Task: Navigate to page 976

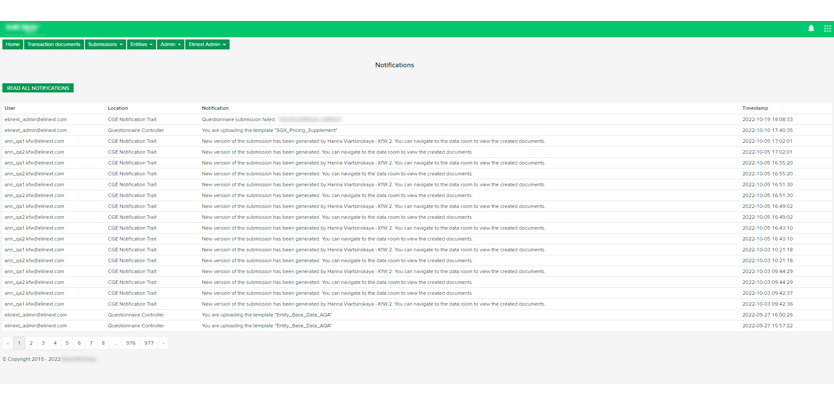Action: click(131, 343)
